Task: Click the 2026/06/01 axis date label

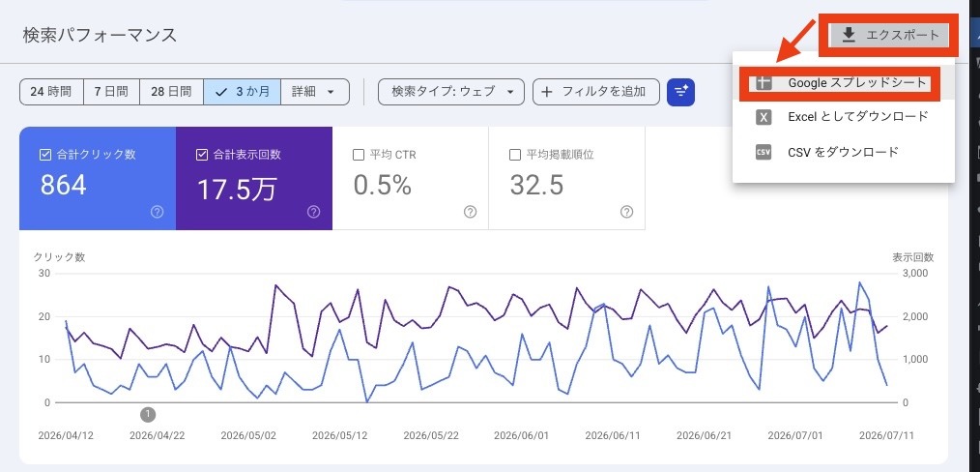Action: tap(521, 435)
